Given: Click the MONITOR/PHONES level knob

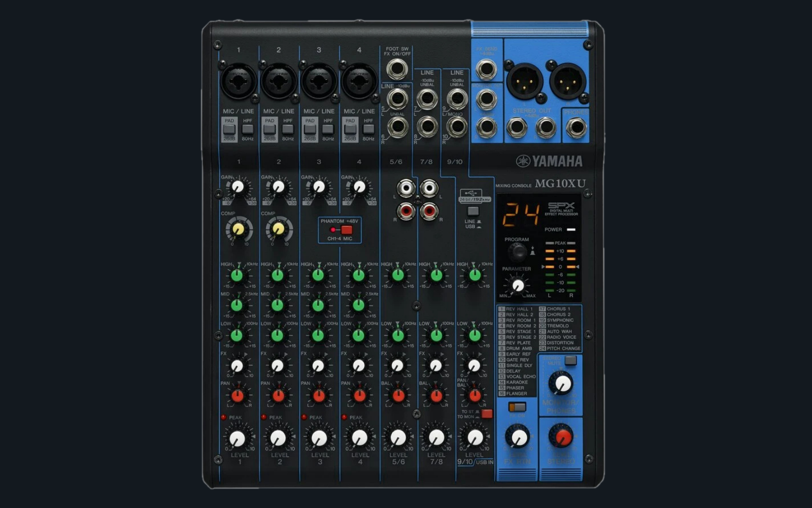Looking at the screenshot, I should pyautogui.click(x=561, y=383).
